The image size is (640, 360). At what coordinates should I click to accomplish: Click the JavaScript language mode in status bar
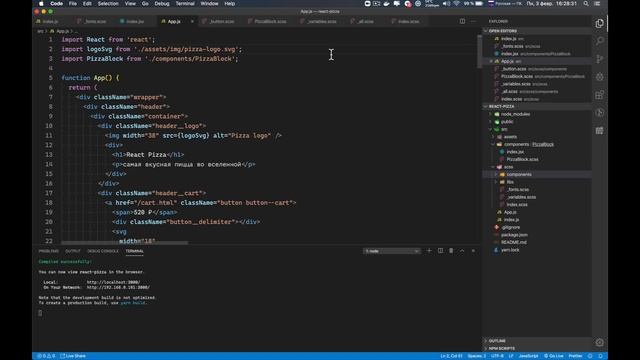tap(528, 356)
